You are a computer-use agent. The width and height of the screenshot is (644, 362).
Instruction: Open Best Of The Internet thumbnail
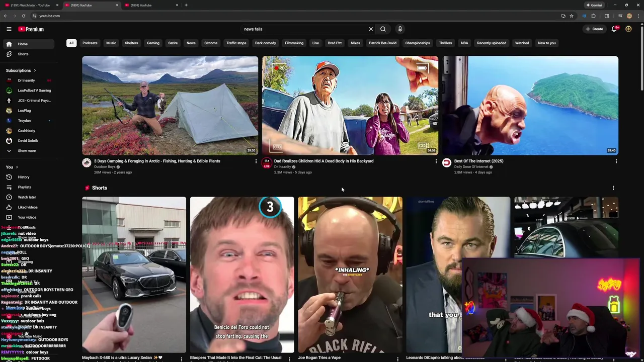(x=530, y=106)
